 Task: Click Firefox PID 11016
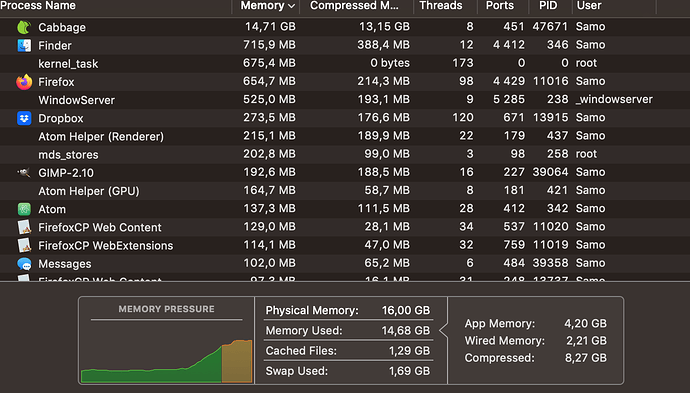click(551, 81)
